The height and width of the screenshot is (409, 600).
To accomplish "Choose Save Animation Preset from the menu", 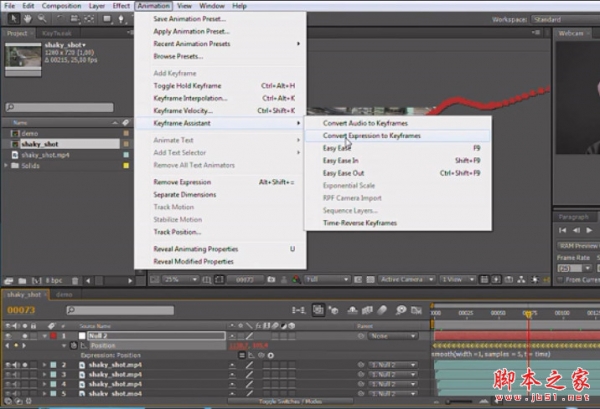I will 189,19.
